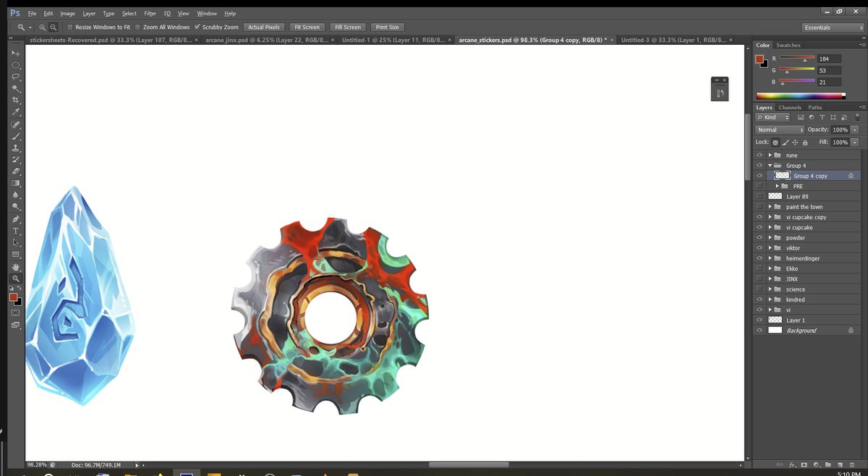The image size is (868, 476).
Task: Select the Eyedropper tool
Action: pyautogui.click(x=15, y=112)
